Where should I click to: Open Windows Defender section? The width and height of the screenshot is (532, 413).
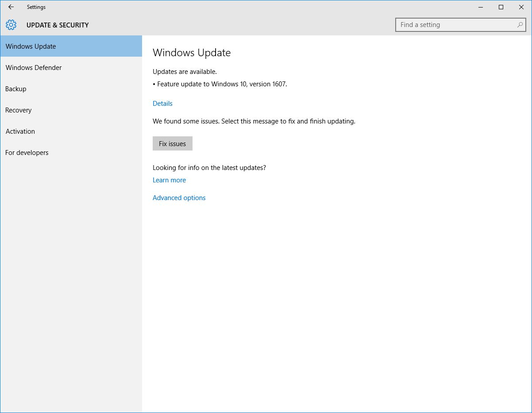pyautogui.click(x=71, y=67)
